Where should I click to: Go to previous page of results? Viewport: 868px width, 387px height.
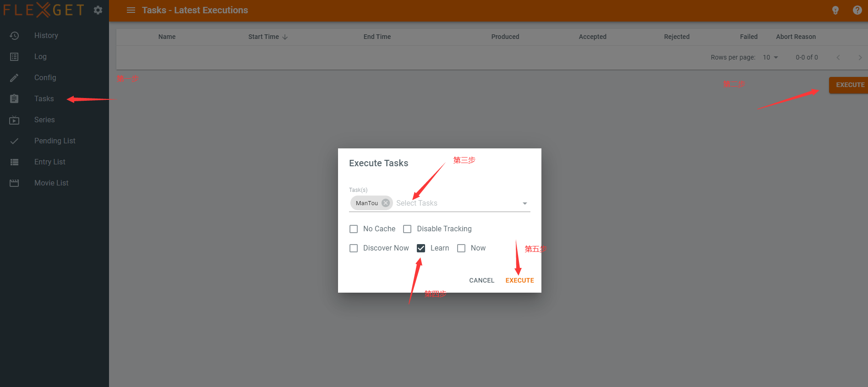pos(838,57)
